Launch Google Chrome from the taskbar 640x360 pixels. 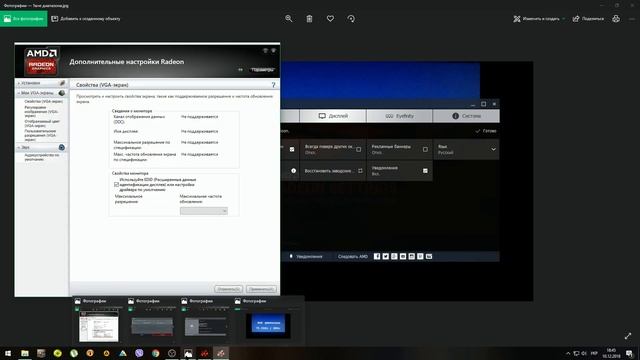156,353
